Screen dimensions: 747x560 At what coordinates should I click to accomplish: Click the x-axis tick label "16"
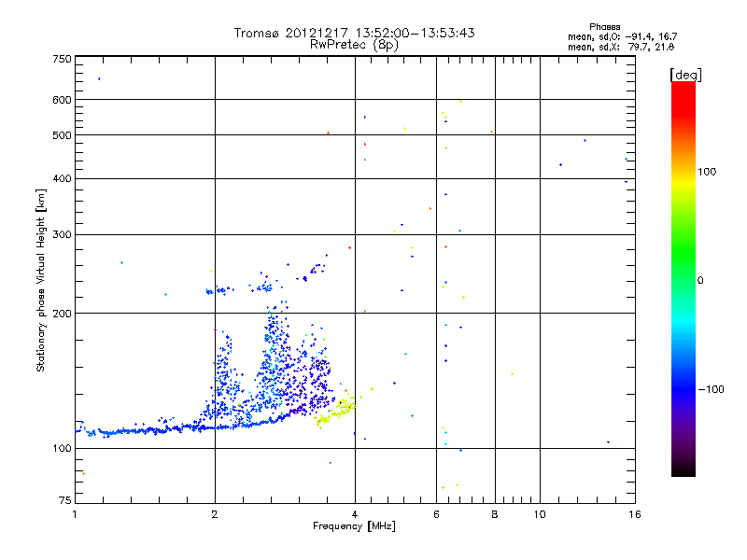pyautogui.click(x=635, y=514)
